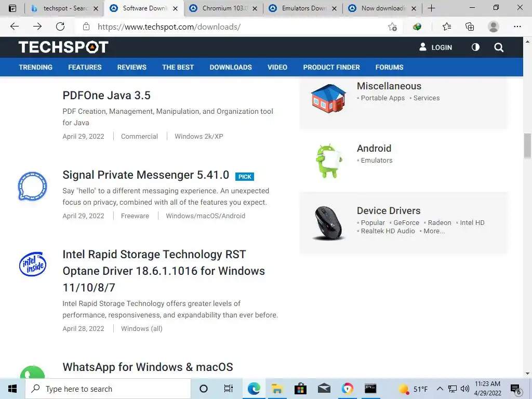Switch to the Emulators Download tab

(x=303, y=8)
